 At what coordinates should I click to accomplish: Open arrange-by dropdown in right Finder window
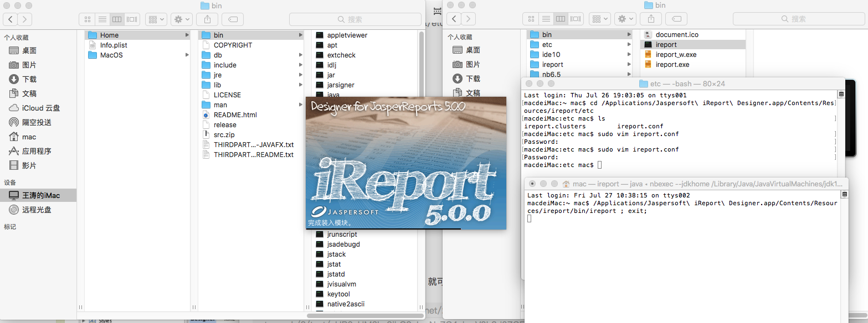[x=600, y=19]
